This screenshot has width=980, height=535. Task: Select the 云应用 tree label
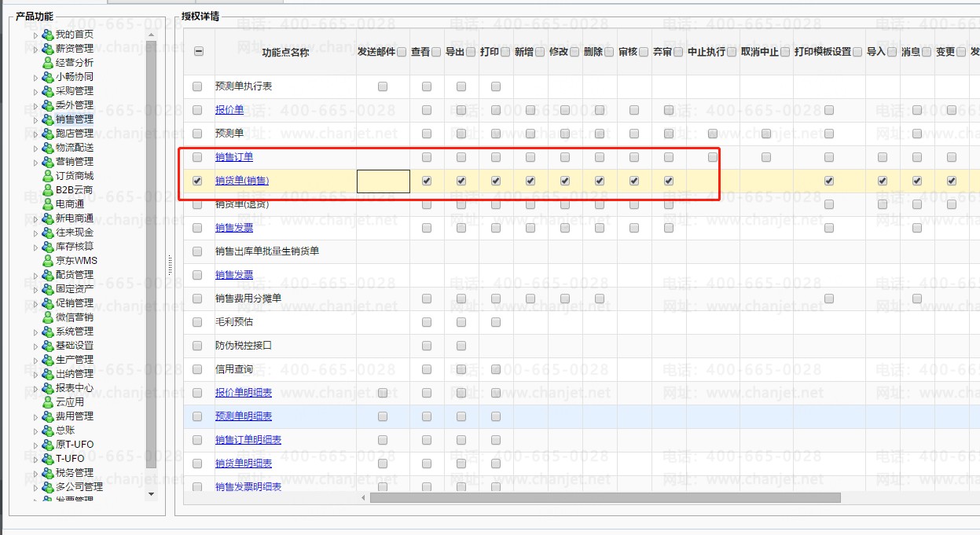point(70,402)
